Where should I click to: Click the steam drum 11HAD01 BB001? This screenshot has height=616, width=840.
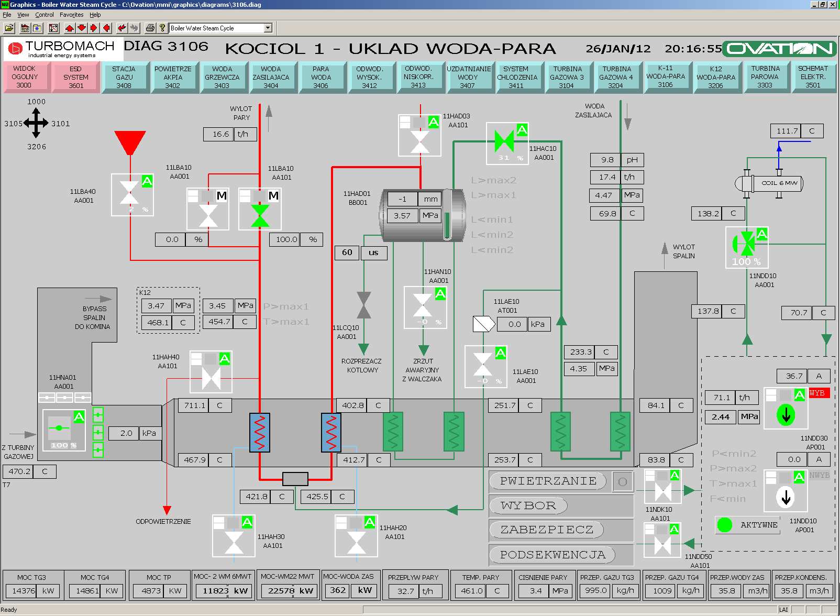(423, 215)
